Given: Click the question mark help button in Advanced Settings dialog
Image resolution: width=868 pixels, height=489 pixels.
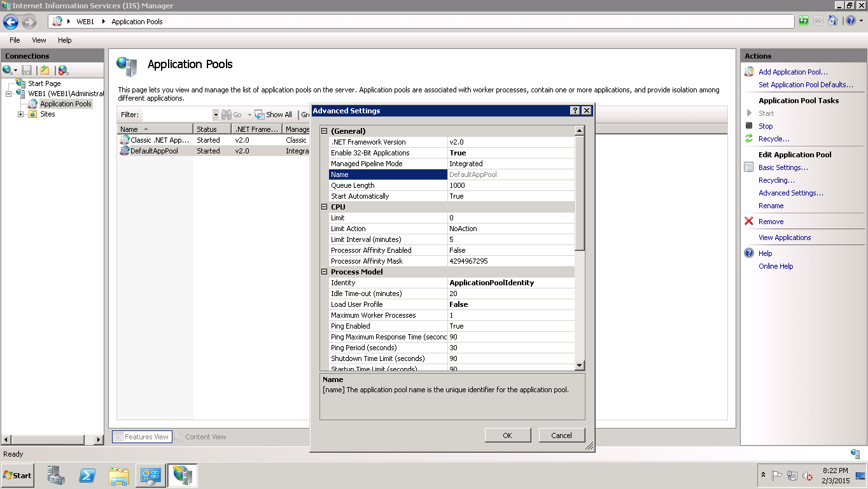Looking at the screenshot, I should 575,111.
